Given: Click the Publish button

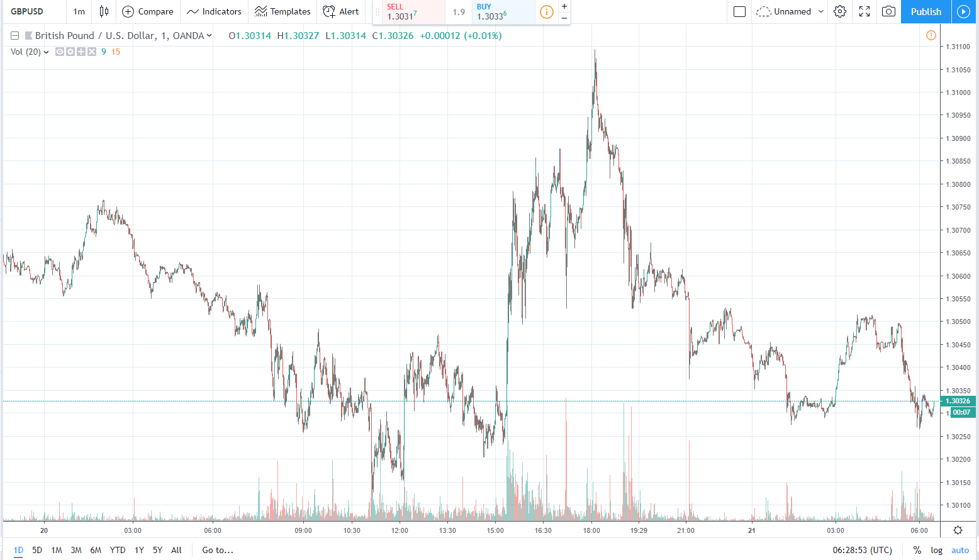Looking at the screenshot, I should tap(926, 11).
